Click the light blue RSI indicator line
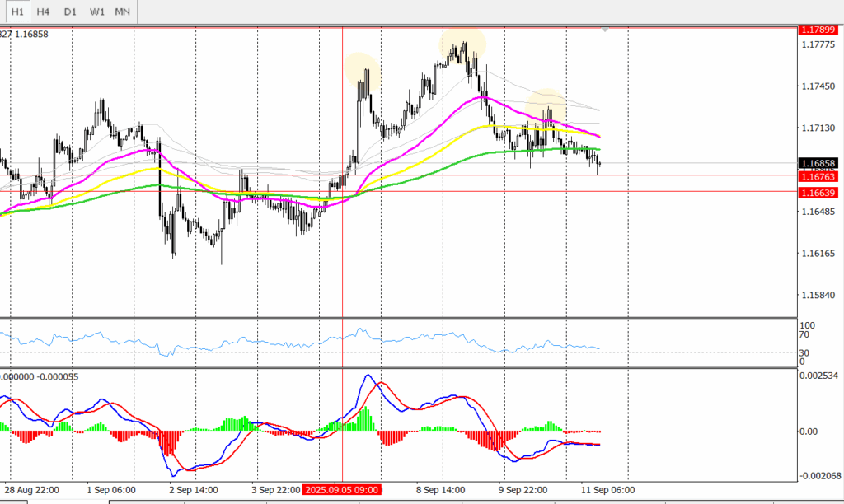844x504 pixels. [247, 342]
